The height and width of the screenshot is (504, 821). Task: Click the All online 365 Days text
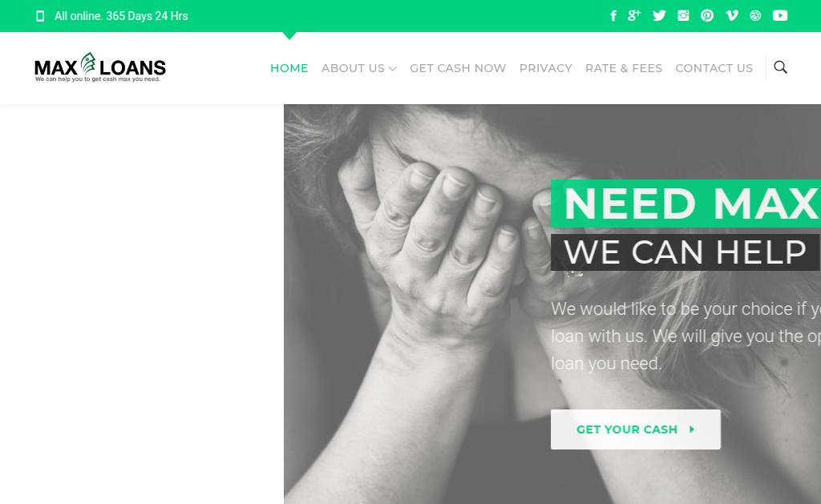click(121, 16)
